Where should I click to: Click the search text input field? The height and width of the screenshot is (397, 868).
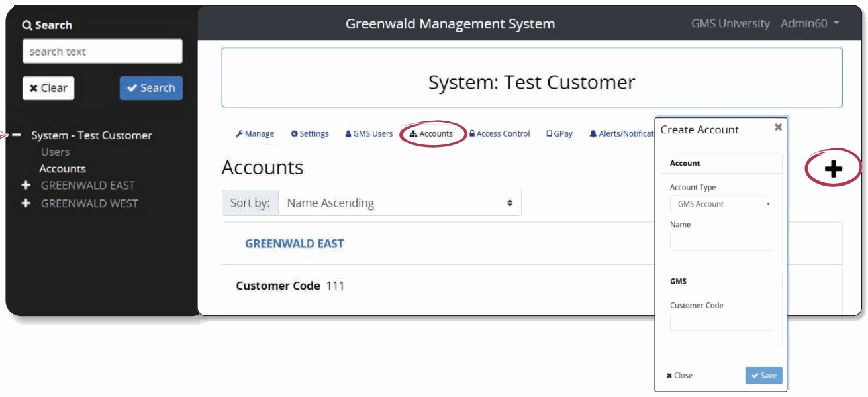click(103, 52)
